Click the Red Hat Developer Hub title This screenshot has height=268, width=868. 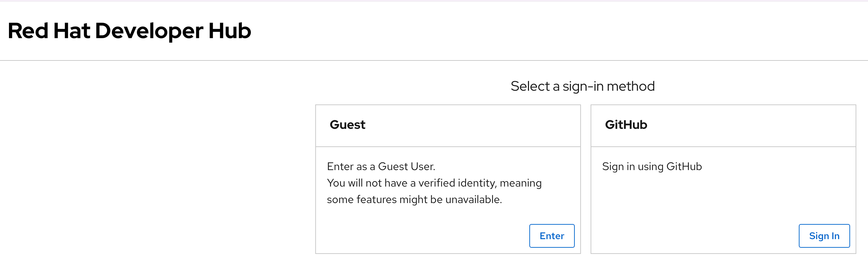point(129,31)
